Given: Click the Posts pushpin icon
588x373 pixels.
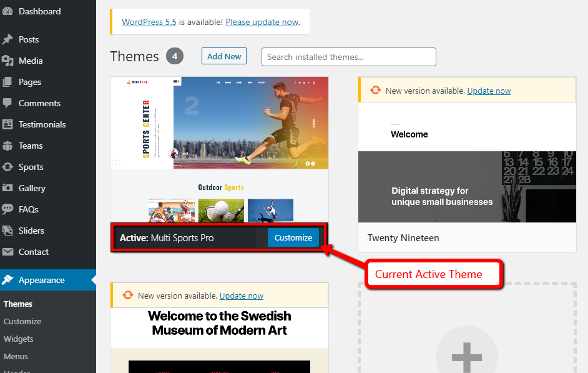Looking at the screenshot, I should [7, 39].
